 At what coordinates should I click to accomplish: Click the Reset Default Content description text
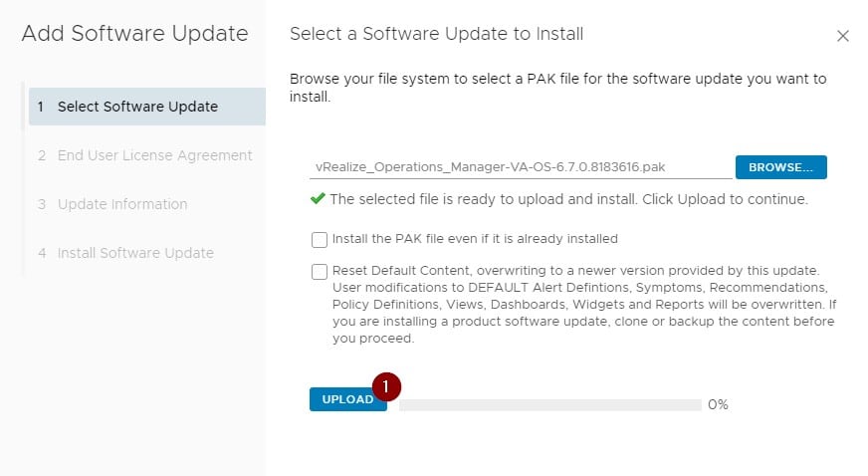point(582,304)
